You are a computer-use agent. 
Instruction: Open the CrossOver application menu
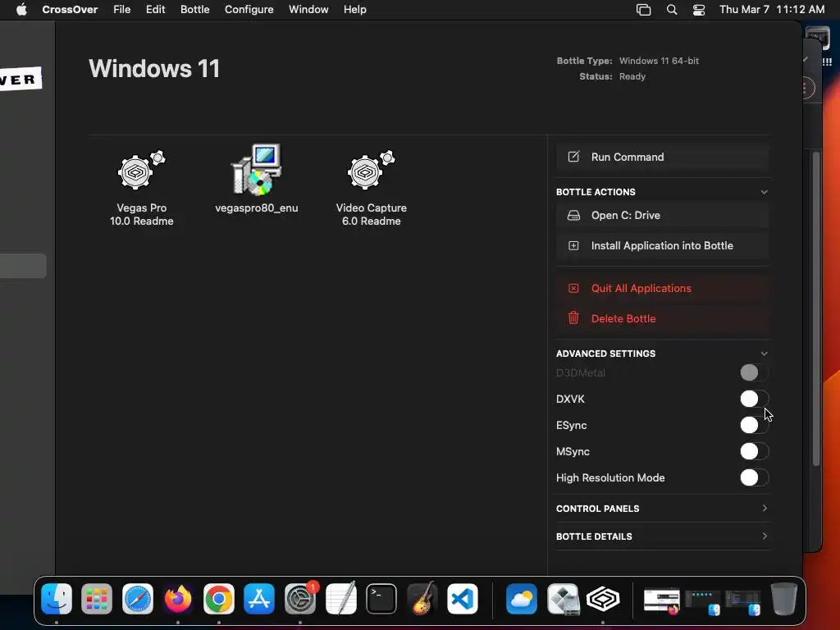pyautogui.click(x=70, y=10)
